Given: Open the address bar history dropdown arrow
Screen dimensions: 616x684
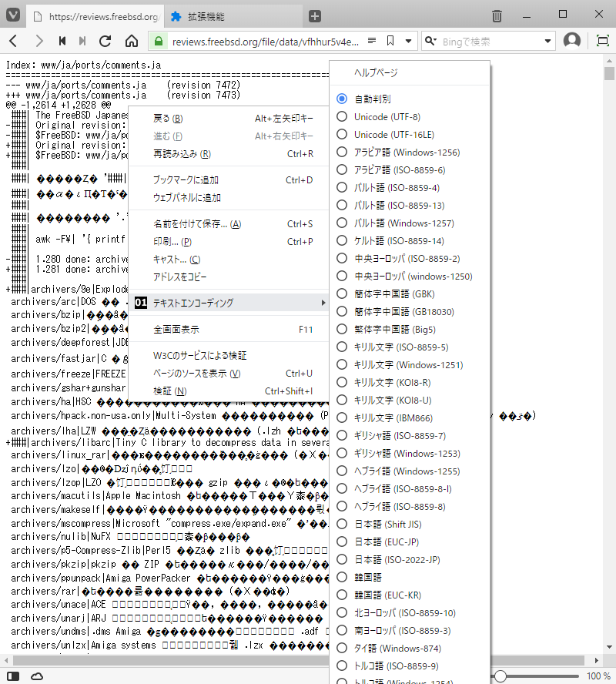Looking at the screenshot, I should [409, 41].
